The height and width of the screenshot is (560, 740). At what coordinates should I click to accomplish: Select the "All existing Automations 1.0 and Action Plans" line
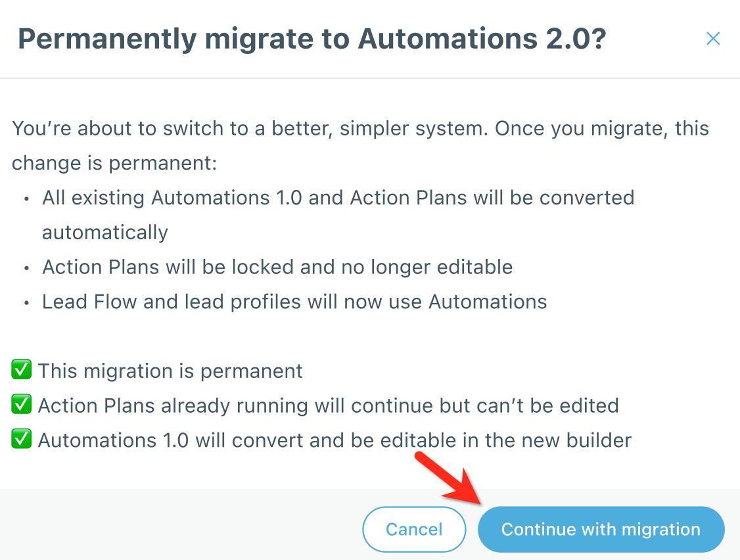click(x=338, y=198)
